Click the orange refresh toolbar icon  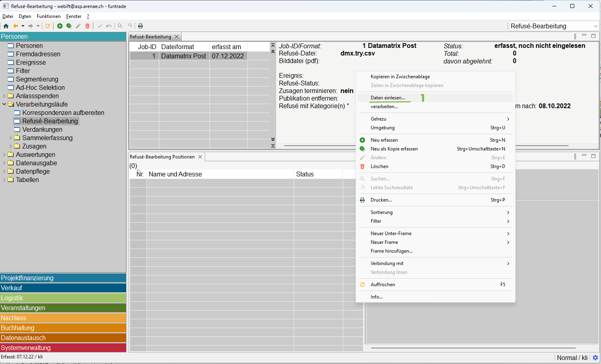click(x=47, y=26)
